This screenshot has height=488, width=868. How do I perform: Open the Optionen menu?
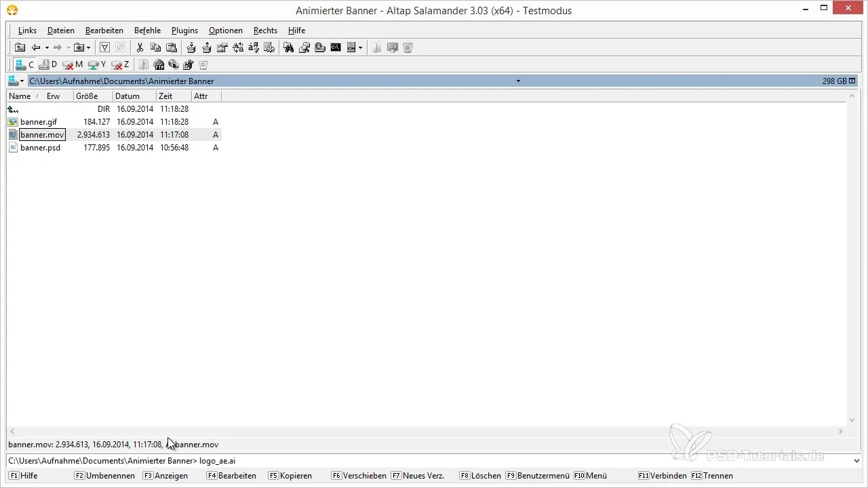pos(226,30)
